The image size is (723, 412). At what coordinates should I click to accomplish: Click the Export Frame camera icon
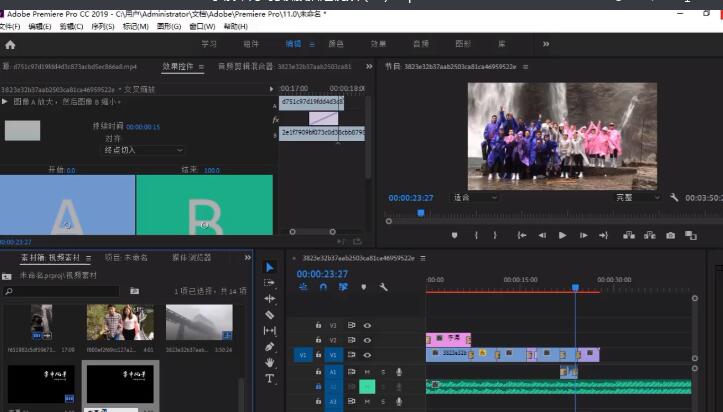point(670,235)
